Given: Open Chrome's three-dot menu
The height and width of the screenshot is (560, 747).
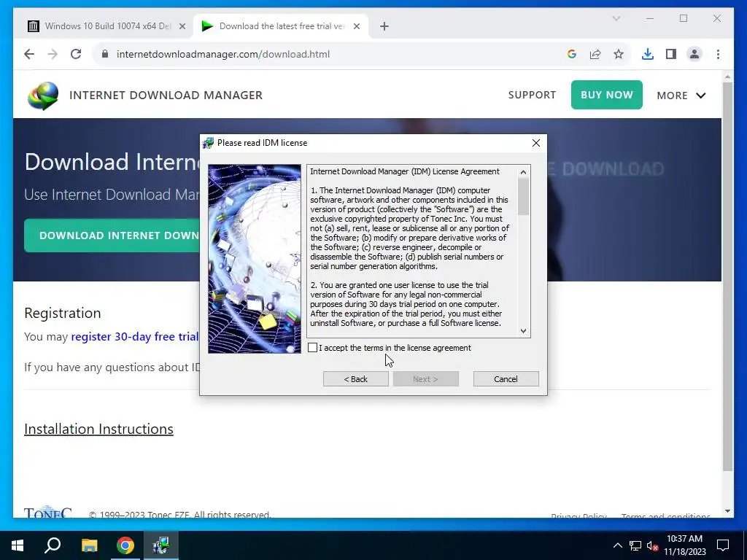Looking at the screenshot, I should 718,54.
